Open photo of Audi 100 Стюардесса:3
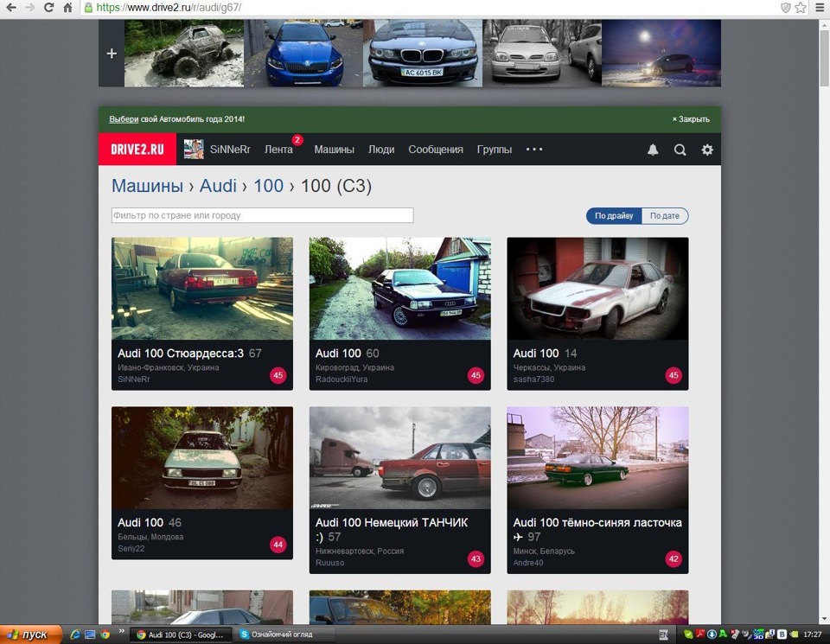 point(202,289)
